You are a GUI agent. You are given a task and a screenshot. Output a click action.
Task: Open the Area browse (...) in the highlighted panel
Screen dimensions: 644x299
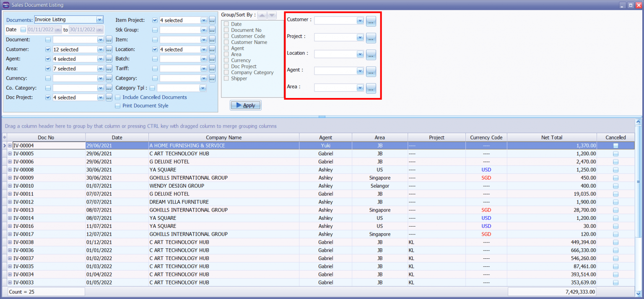(371, 88)
